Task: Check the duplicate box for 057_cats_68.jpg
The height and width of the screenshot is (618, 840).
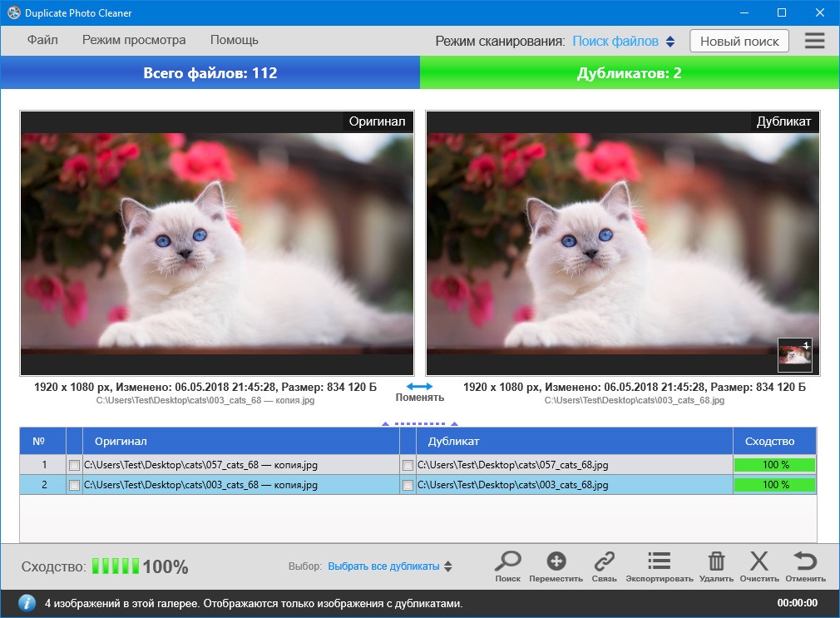Action: (x=408, y=465)
